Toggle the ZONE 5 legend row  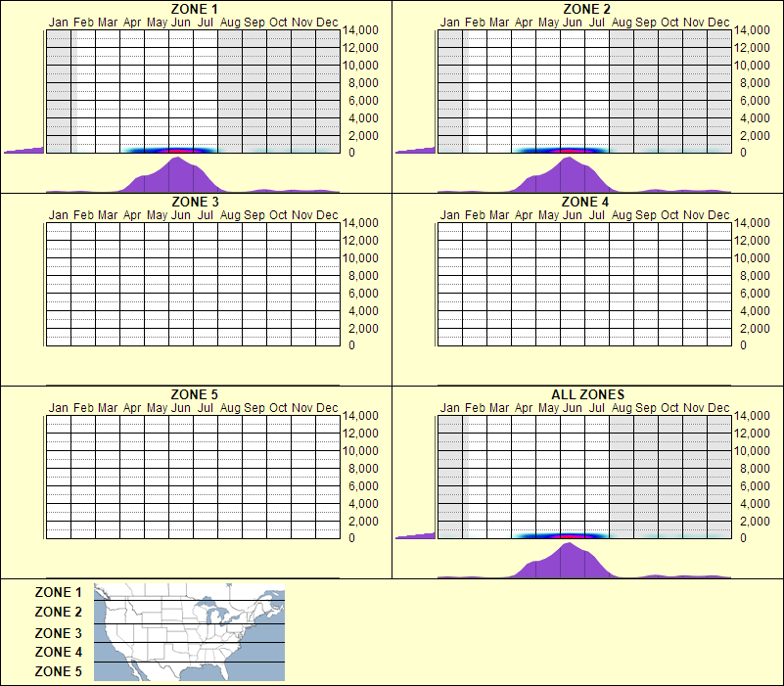[x=54, y=671]
